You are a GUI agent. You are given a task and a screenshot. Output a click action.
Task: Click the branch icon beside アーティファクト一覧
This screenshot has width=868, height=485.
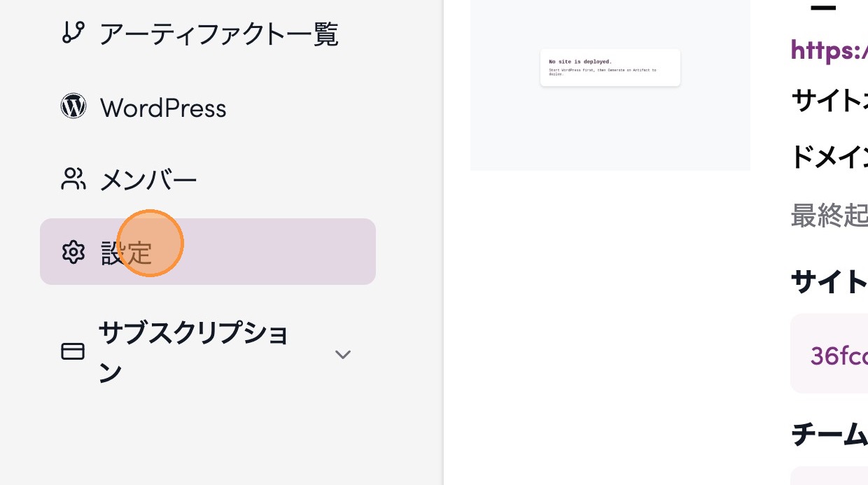point(73,33)
